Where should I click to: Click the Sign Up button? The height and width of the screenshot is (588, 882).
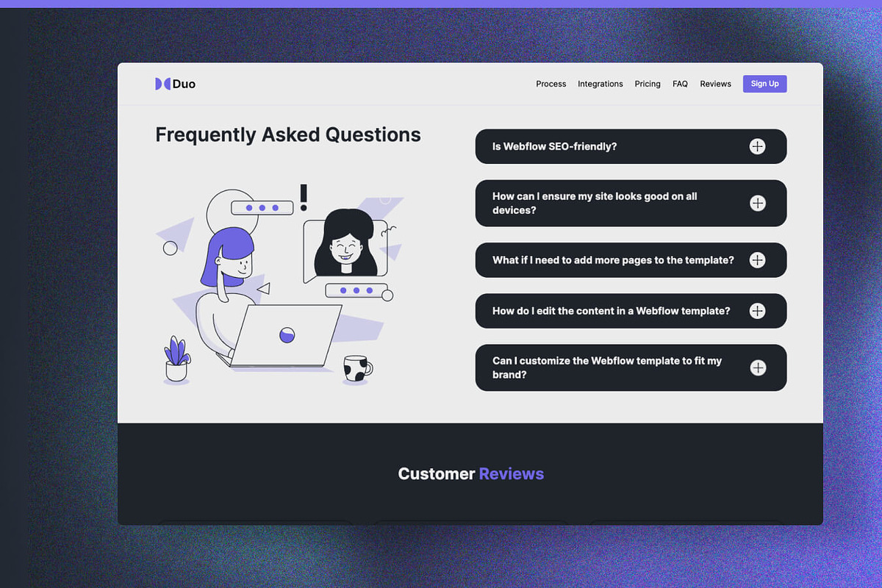tap(764, 84)
